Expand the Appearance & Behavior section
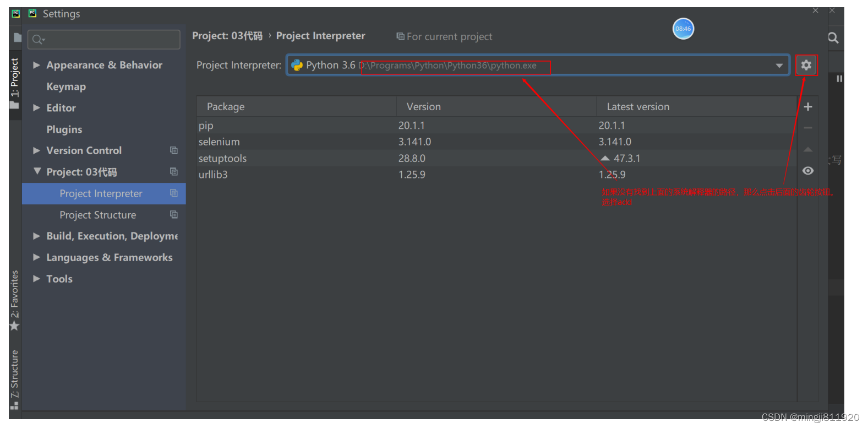 tap(36, 65)
